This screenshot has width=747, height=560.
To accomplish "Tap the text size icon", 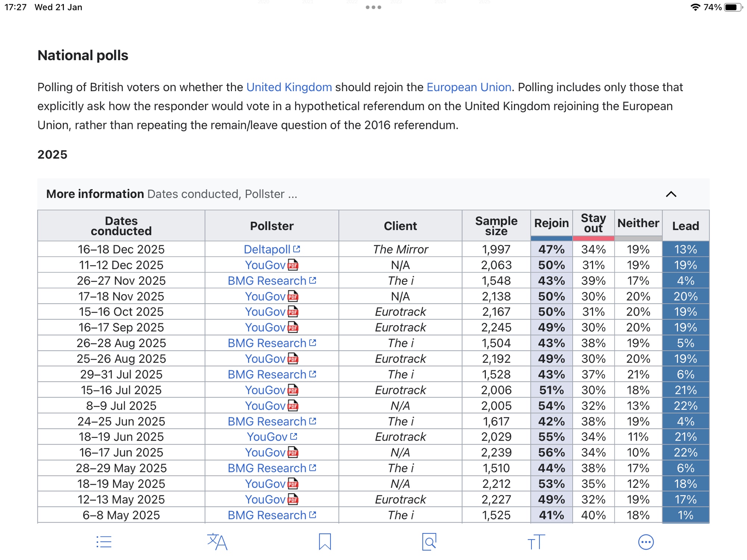I will pos(536,542).
